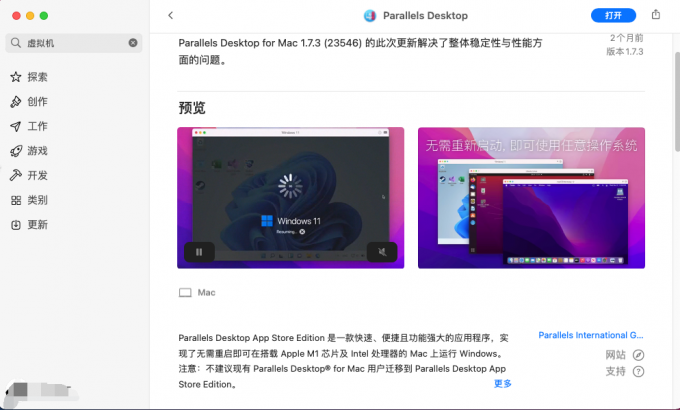The width and height of the screenshot is (680, 410).
Task: Pause the Windows 11 preview video
Action: (199, 252)
